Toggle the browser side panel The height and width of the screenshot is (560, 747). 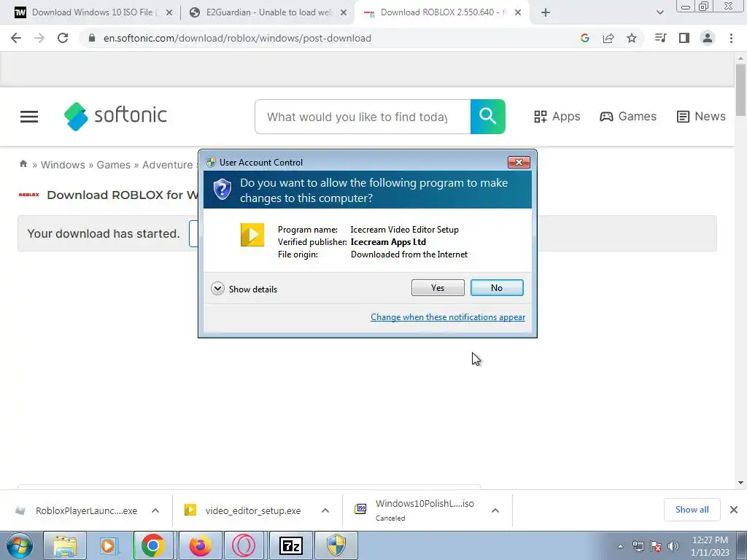tap(684, 38)
